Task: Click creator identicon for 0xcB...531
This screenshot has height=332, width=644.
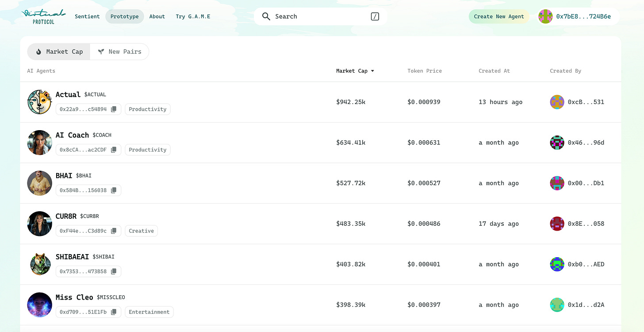Action: [557, 102]
